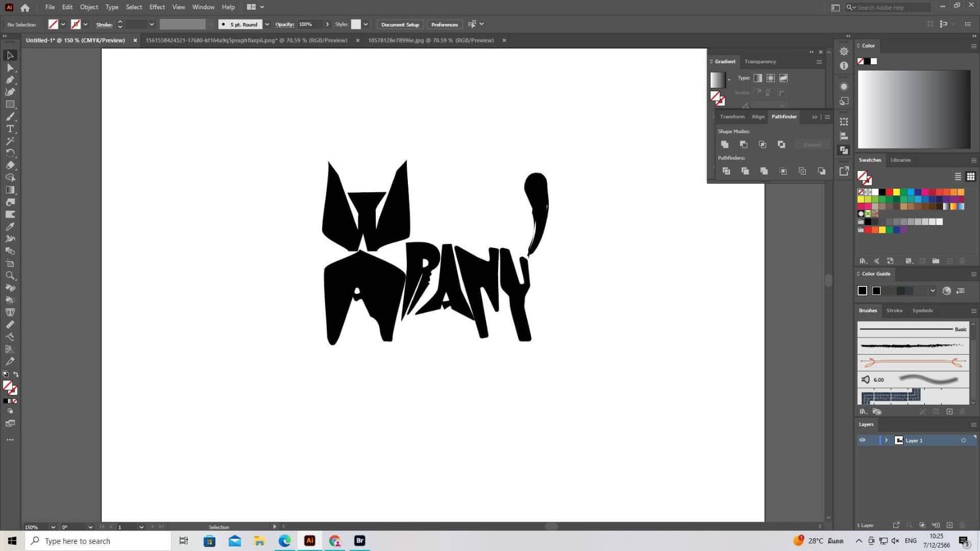
Task: Switch to the Transparency tab
Action: (x=760, y=61)
